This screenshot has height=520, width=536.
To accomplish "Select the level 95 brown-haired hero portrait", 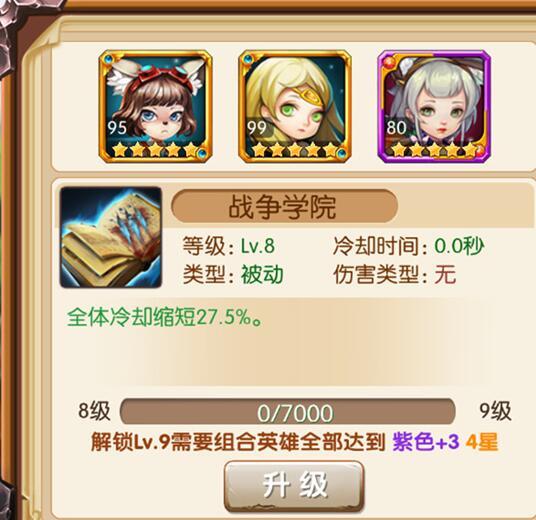I will point(156,106).
